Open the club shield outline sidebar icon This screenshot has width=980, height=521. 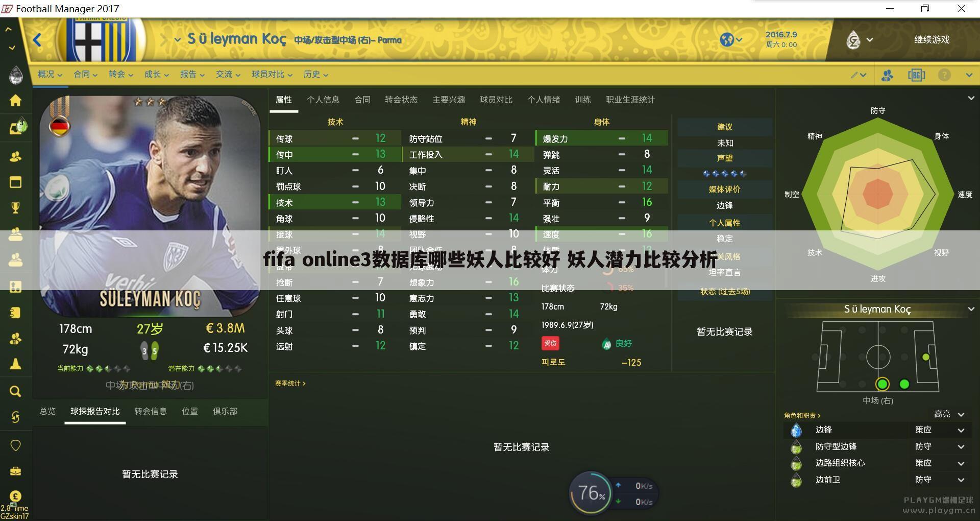[15, 445]
